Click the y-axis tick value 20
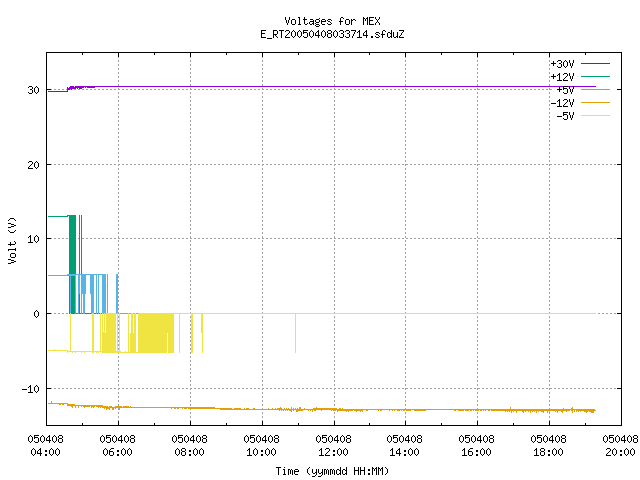 [34, 165]
